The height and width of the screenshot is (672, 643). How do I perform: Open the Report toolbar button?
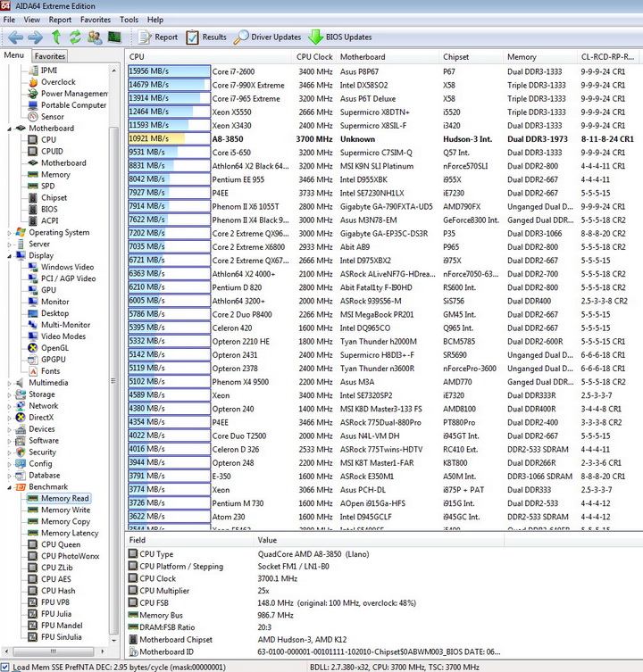click(x=157, y=37)
